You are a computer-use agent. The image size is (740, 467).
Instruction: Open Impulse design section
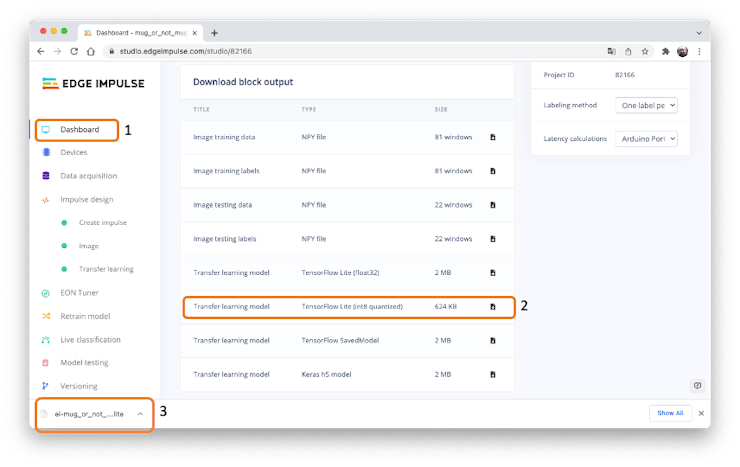click(x=86, y=200)
